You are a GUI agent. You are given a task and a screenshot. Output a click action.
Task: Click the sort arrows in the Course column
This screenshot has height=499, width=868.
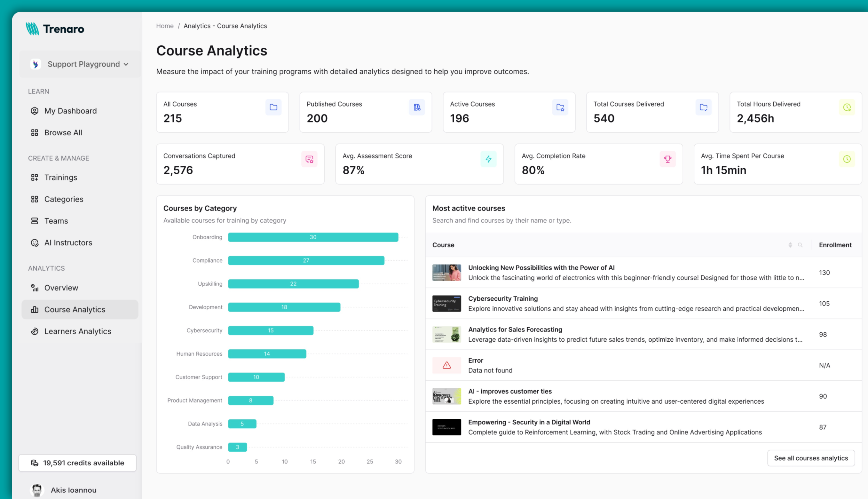point(790,245)
